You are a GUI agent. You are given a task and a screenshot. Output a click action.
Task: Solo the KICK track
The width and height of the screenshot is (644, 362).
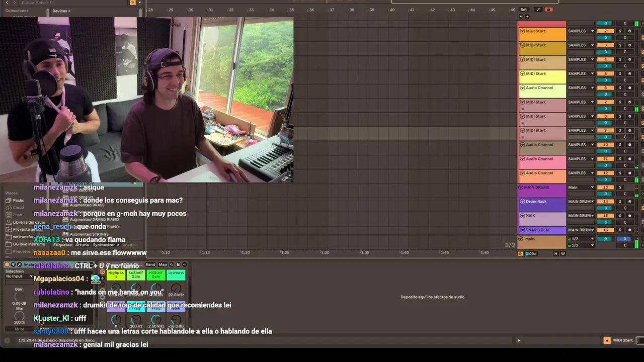620,216
